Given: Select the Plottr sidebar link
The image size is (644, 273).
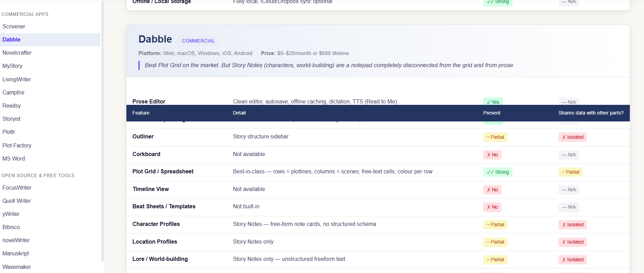Looking at the screenshot, I should 9,132.
